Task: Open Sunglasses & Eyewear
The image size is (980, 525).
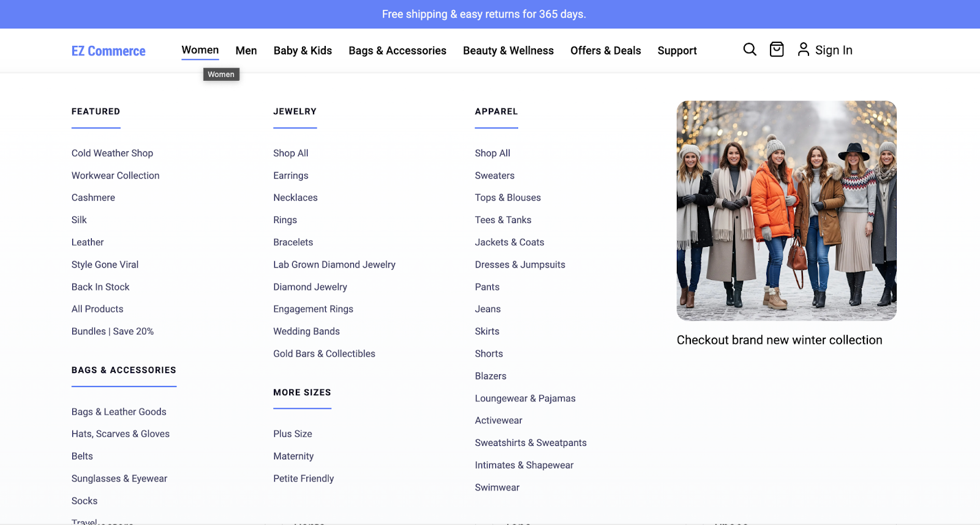Action: pos(119,478)
